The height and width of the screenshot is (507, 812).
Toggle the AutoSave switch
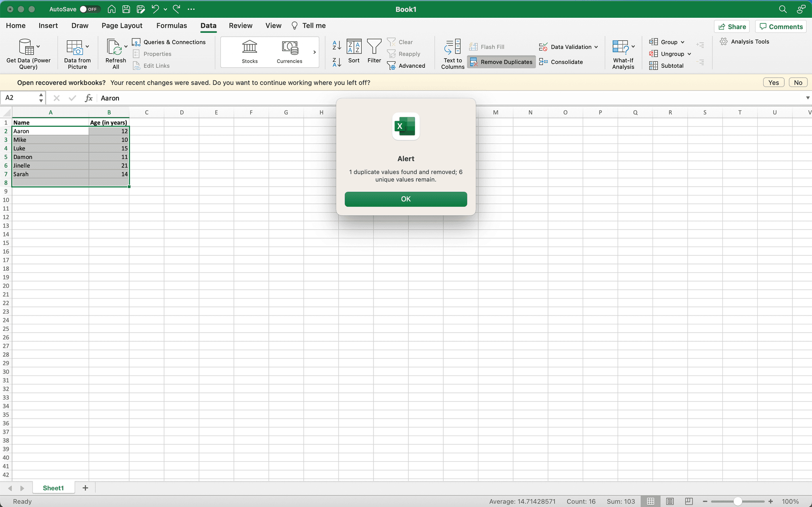coord(90,9)
